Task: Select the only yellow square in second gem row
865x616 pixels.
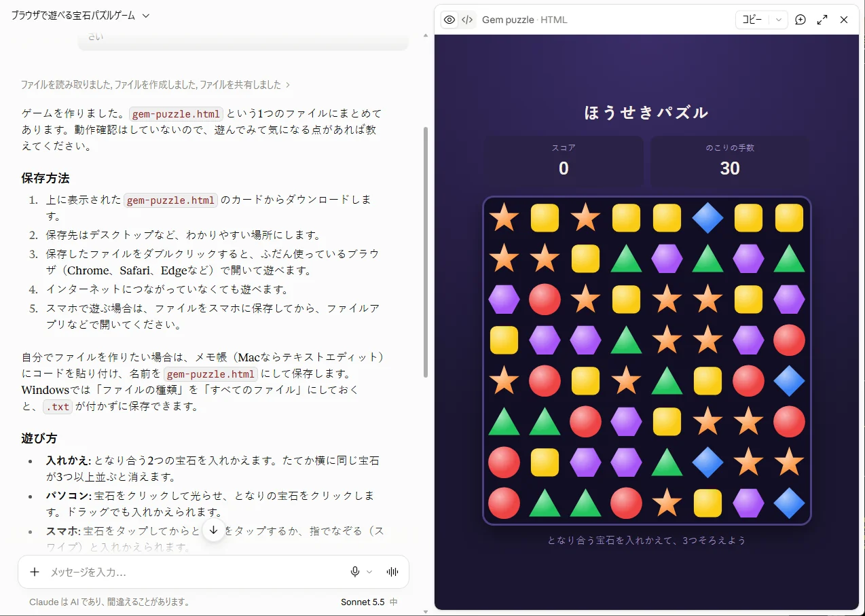Action: pyautogui.click(x=585, y=259)
